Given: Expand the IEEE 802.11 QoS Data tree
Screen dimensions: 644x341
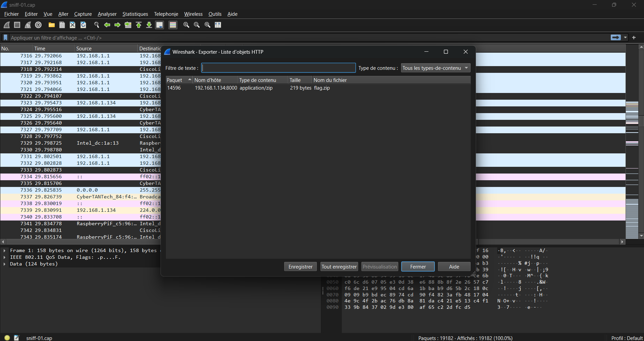Looking at the screenshot, I should 4,257.
